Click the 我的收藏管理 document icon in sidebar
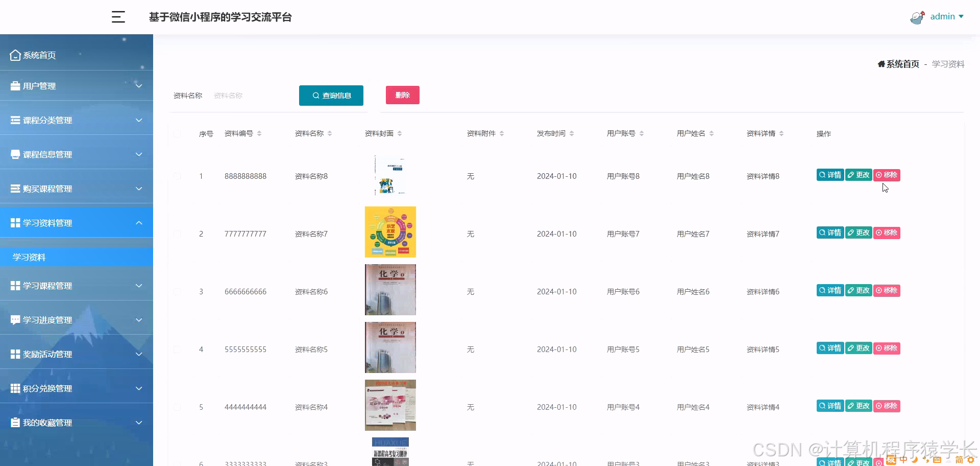 click(16, 423)
